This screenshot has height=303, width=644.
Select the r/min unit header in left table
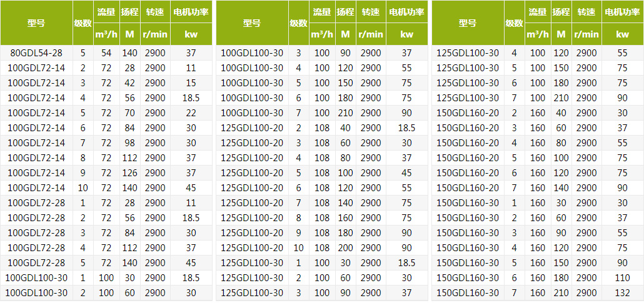(x=155, y=34)
